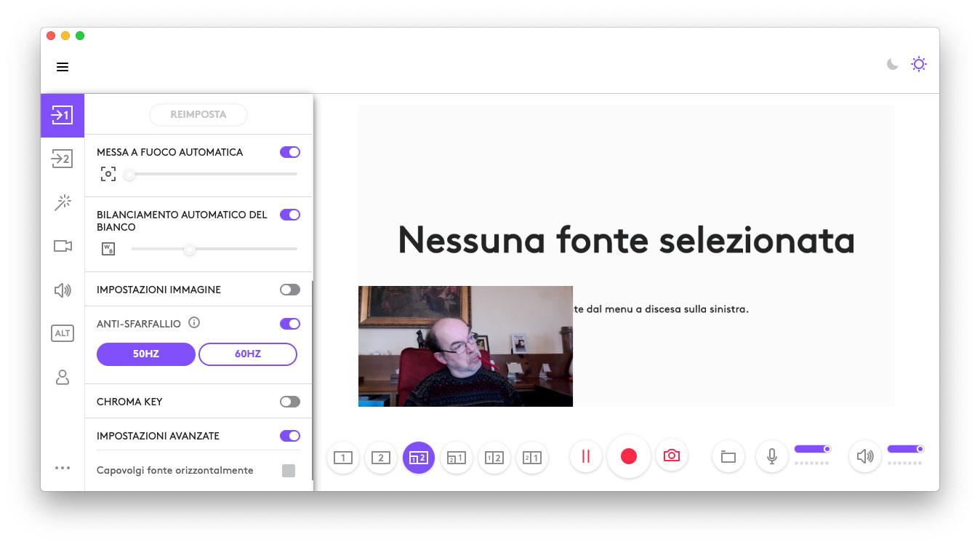This screenshot has height=545, width=980.
Task: Take a snapshot with camera icon
Action: pos(672,456)
